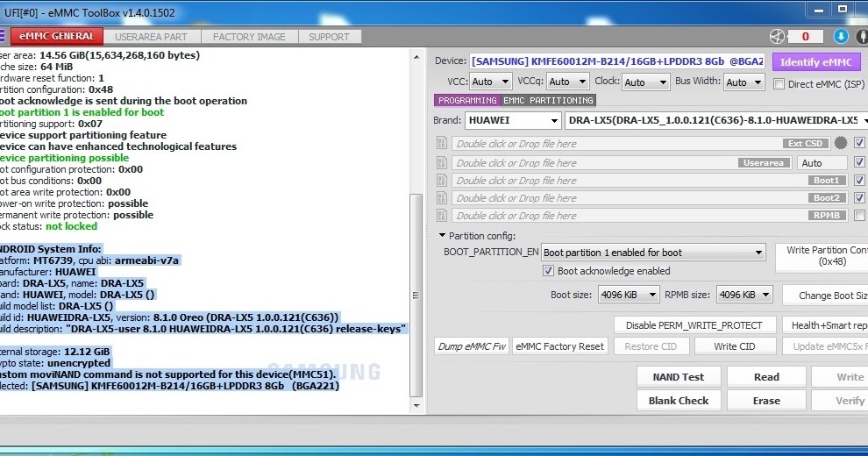
Task: Open the hamburger menu at top left
Action: tap(3, 36)
